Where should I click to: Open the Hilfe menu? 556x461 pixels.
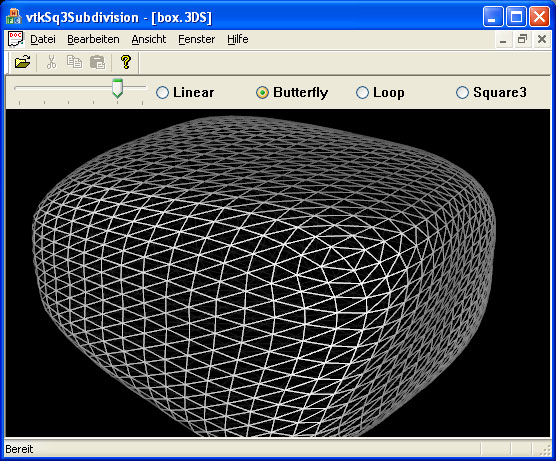238,39
